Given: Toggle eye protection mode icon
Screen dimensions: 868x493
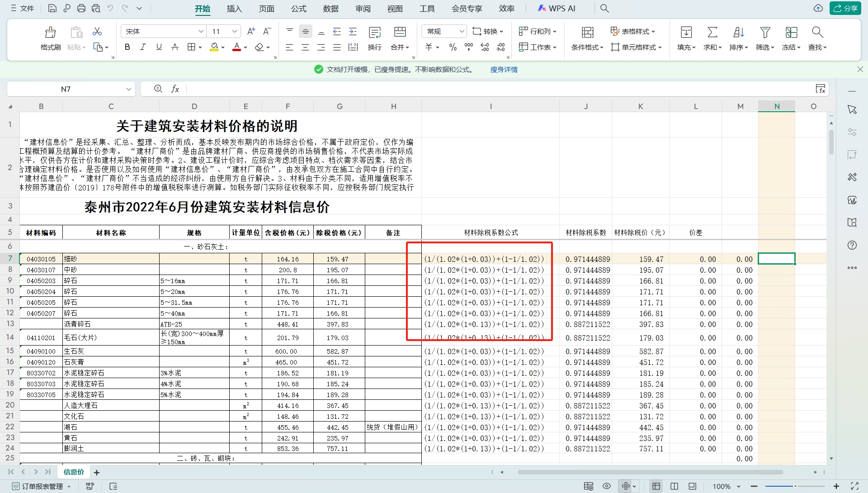Looking at the screenshot, I should click(x=607, y=486).
